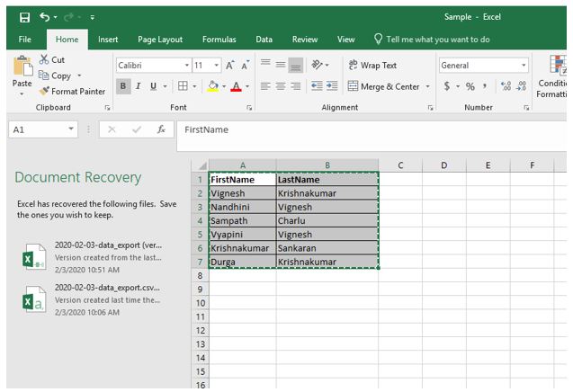Toggle Italic formatting
Screen dimensions: 573x392
click(x=139, y=86)
